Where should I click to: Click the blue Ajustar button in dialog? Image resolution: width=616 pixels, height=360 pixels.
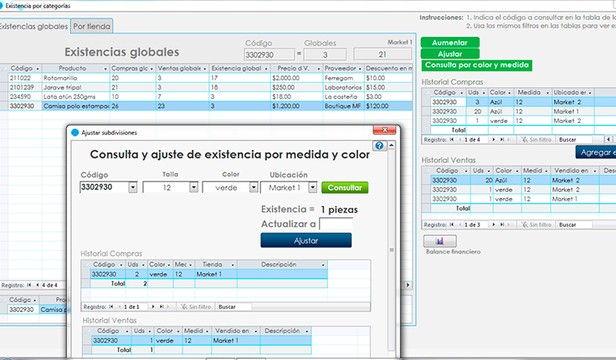click(306, 241)
